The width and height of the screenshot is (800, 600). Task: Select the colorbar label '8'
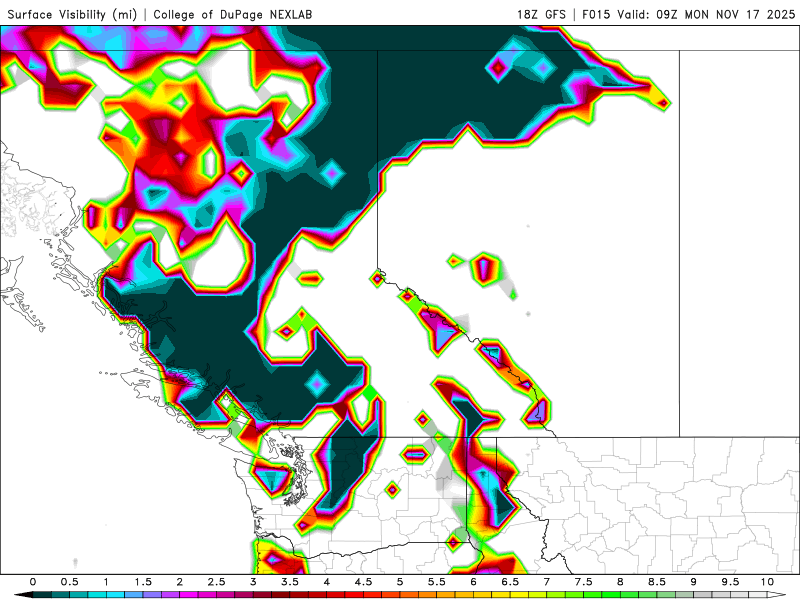pos(620,582)
